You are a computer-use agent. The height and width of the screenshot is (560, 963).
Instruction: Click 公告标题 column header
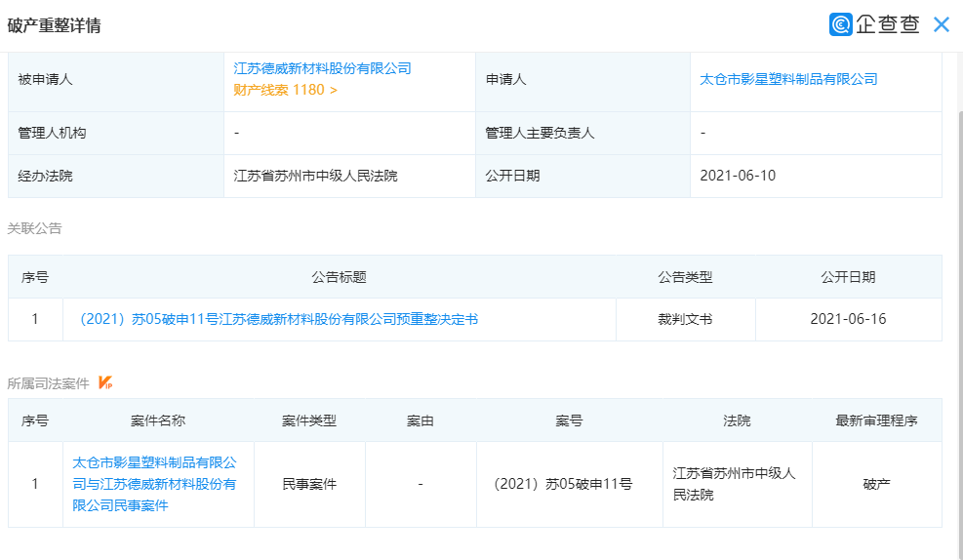(x=339, y=277)
